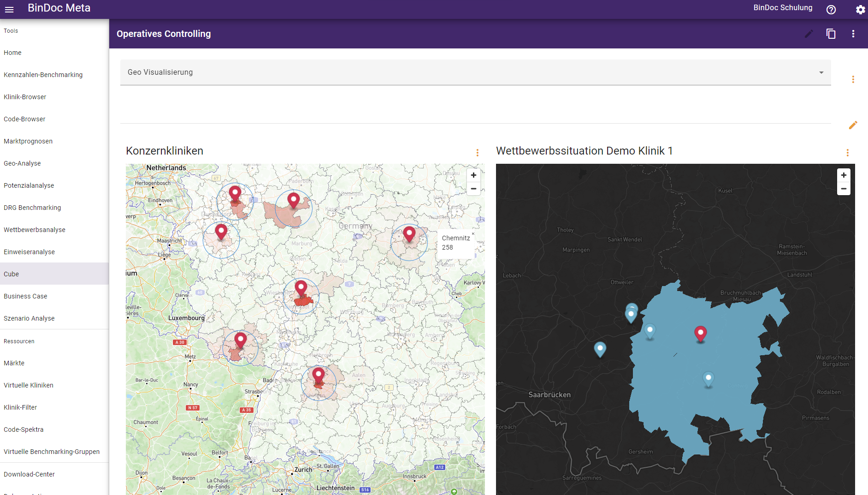The height and width of the screenshot is (495, 868).
Task: Click the orange pencil edit icon
Action: 853,125
